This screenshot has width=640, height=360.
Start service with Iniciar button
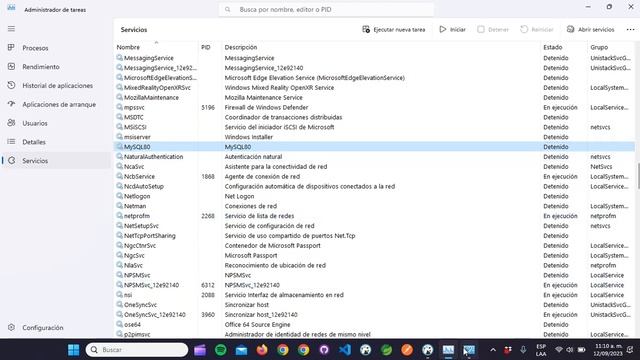pyautogui.click(x=452, y=29)
